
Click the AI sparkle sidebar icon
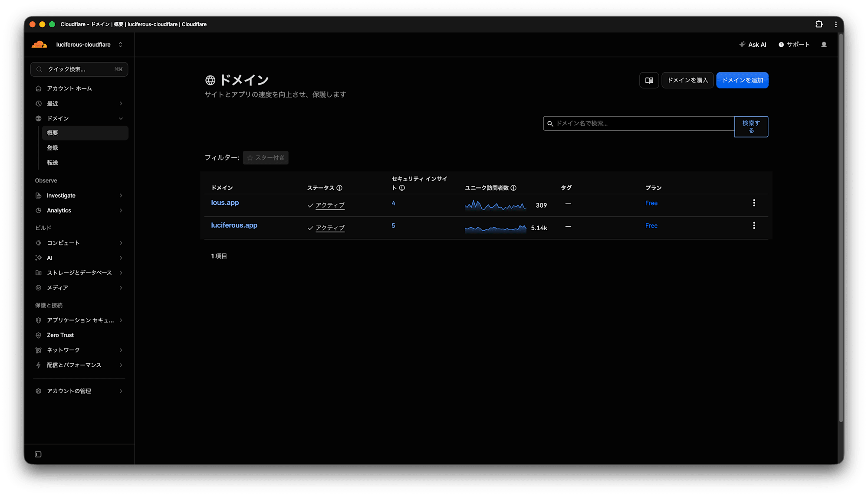point(39,258)
